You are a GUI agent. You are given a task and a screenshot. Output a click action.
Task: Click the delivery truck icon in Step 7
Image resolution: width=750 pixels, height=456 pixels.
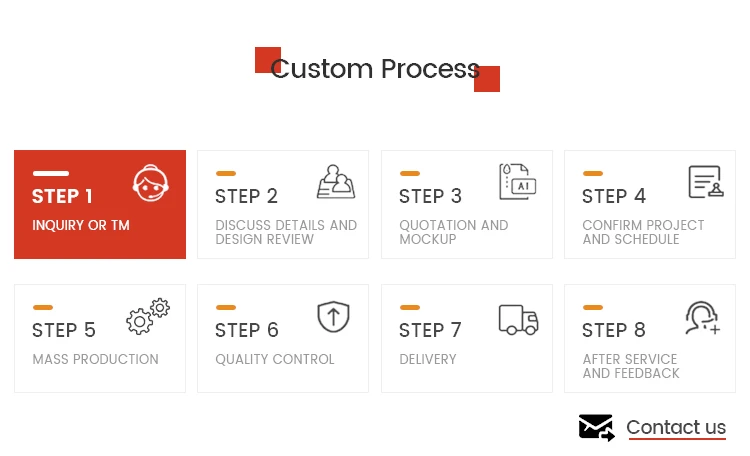pos(518,320)
